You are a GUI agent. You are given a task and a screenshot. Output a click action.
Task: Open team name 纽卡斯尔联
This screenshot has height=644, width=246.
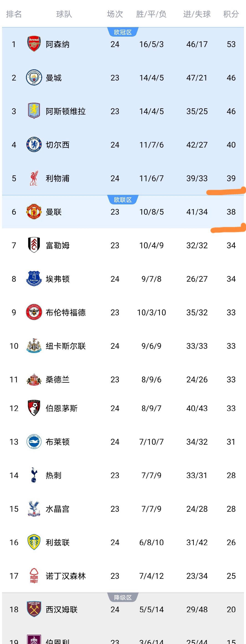tap(66, 346)
